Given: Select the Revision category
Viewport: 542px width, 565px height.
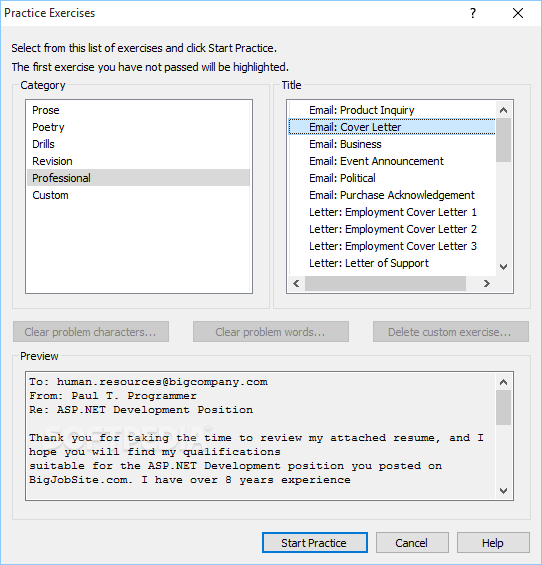Looking at the screenshot, I should 138,161.
